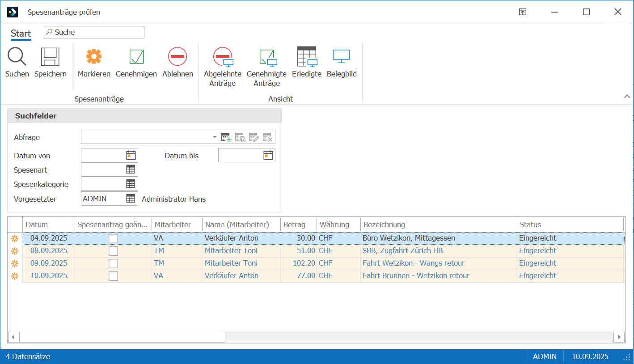Open the Vorgesetzter lookup table icon

(x=131, y=199)
